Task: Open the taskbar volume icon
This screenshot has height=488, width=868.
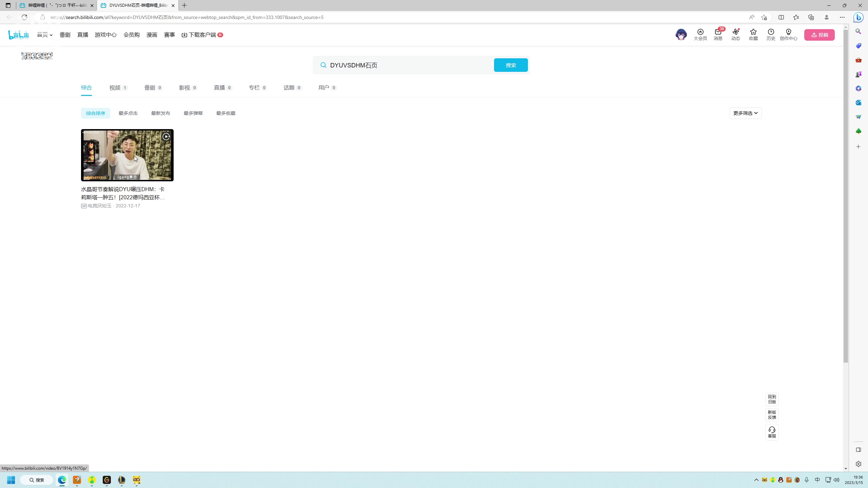Action: click(836, 480)
